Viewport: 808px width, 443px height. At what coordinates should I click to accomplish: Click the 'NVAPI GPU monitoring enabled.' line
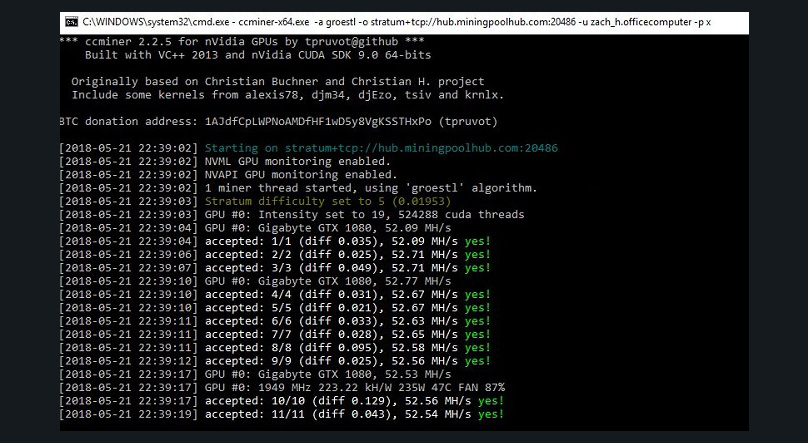click(229, 175)
